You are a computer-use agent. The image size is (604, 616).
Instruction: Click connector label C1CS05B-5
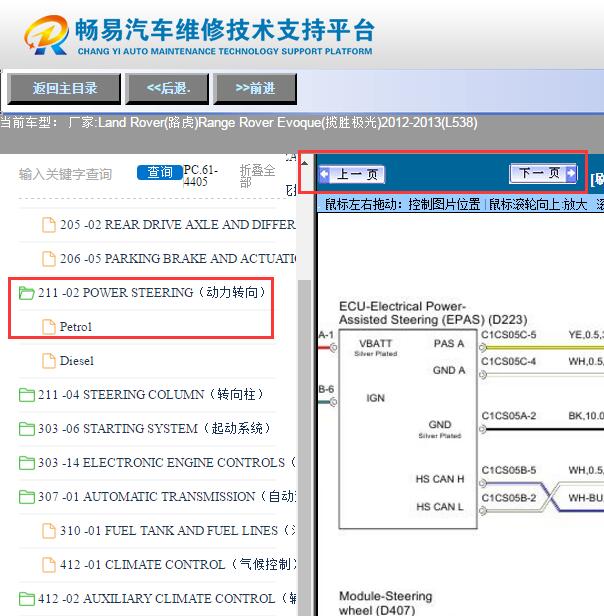click(x=509, y=470)
